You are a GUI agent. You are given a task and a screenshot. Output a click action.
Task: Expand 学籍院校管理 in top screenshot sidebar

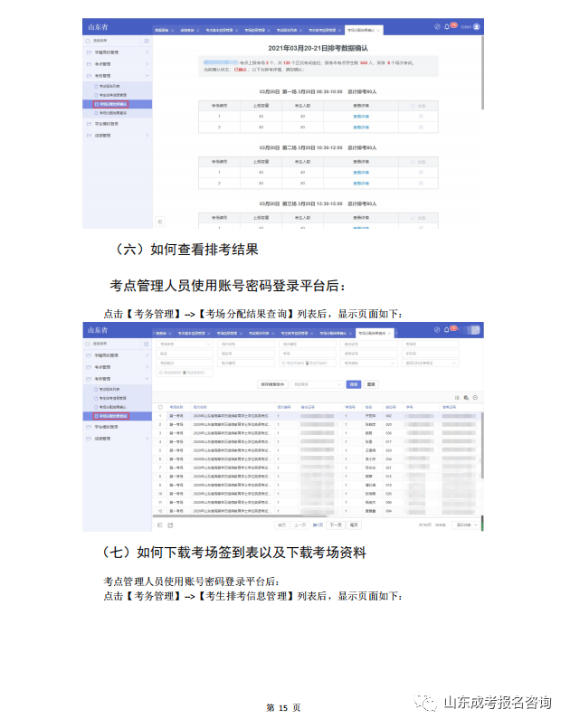118,52
